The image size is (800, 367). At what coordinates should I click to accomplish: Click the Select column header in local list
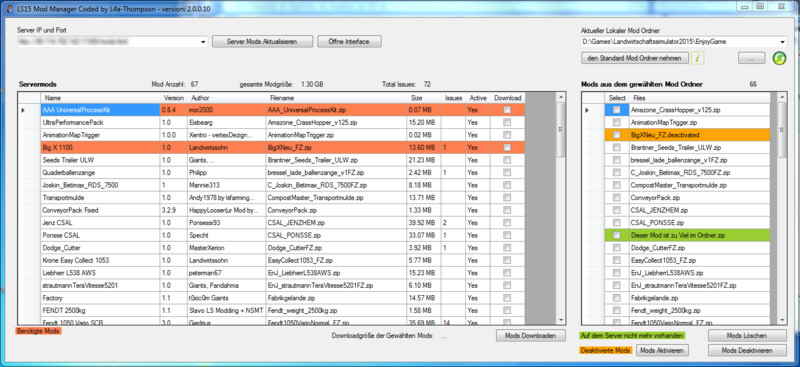tap(617, 97)
